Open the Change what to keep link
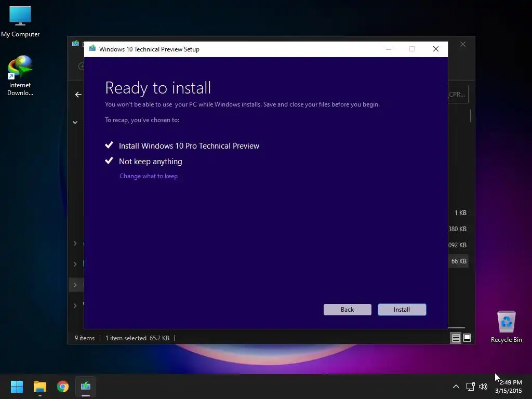The image size is (532, 399). pyautogui.click(x=149, y=176)
